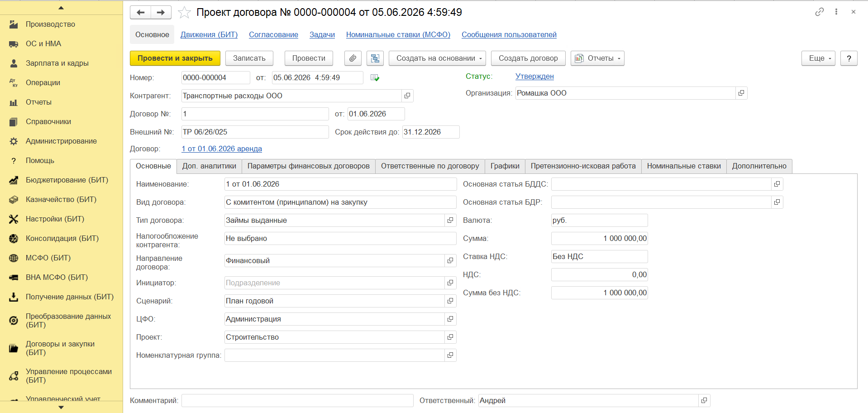
Task: Open attached files paperclip icon
Action: 353,58
